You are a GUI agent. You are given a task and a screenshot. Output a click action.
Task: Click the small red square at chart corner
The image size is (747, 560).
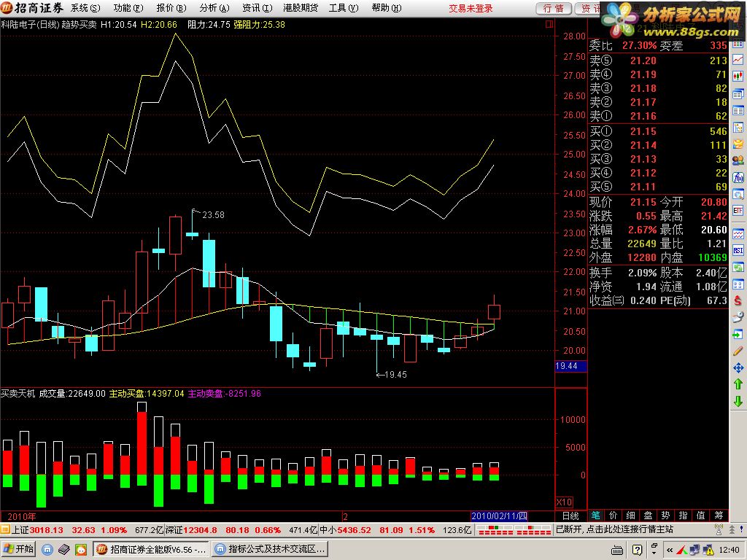(549, 24)
